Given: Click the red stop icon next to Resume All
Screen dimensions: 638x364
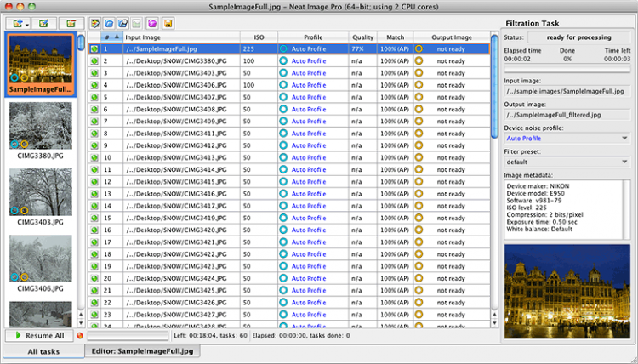Looking at the screenshot, I should click(x=80, y=336).
